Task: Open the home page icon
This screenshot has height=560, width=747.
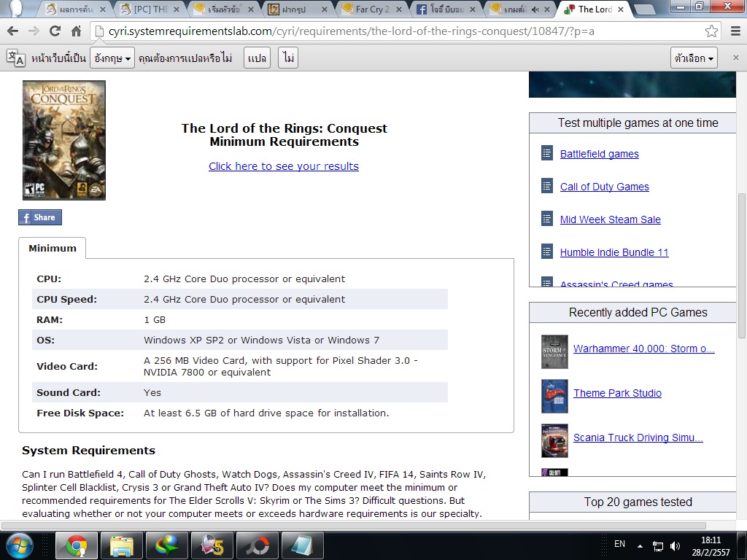Action: [x=76, y=31]
